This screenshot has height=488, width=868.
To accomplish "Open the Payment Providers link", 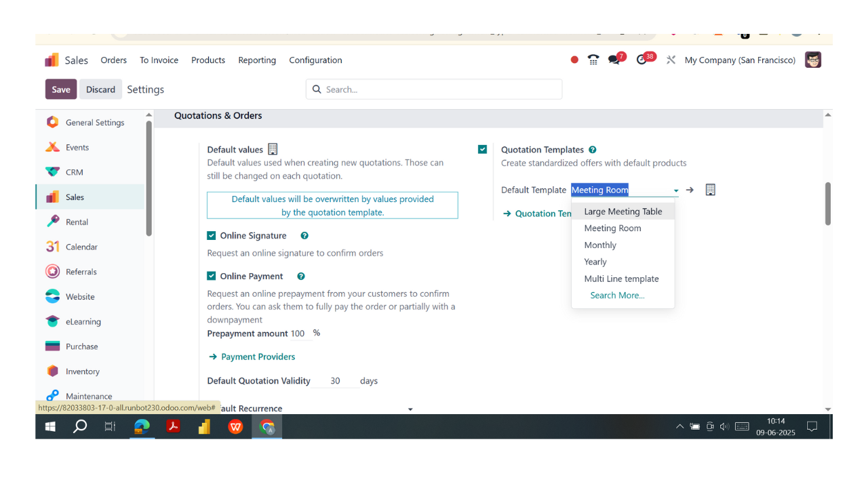I will [258, 357].
